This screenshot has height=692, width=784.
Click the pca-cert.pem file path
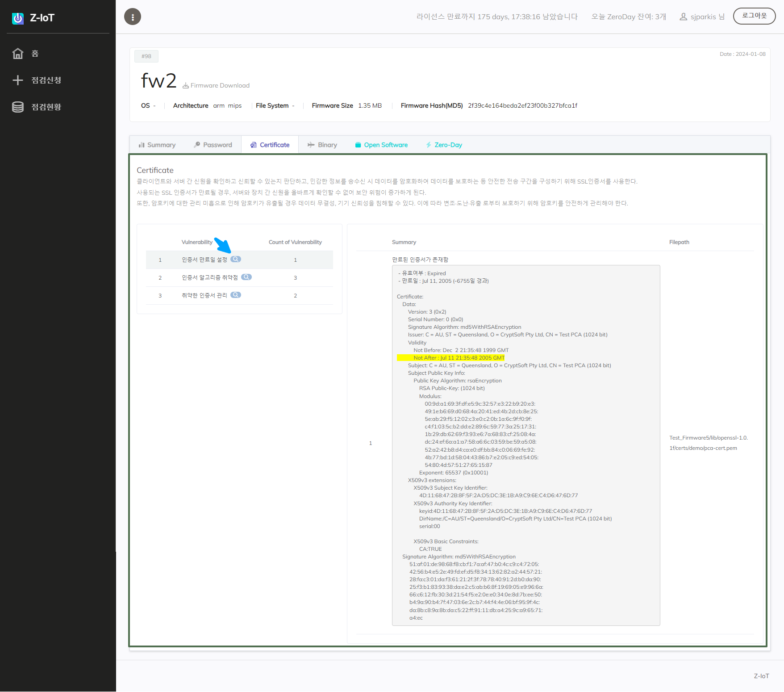[x=708, y=443]
